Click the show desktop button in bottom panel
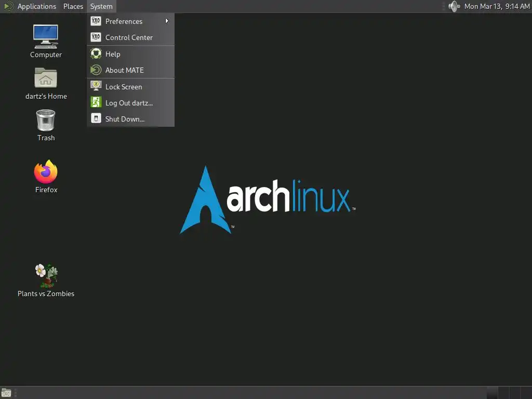Screen dimensions: 532x399 pos(6,393)
